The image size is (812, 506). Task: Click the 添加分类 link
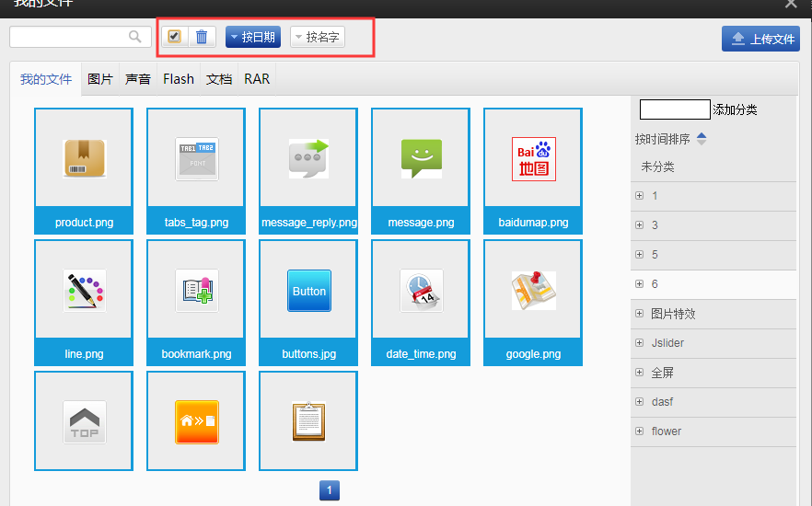[735, 109]
